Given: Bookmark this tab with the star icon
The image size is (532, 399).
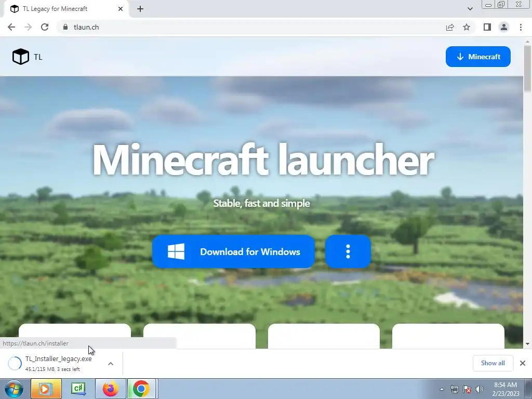Looking at the screenshot, I should [467, 27].
